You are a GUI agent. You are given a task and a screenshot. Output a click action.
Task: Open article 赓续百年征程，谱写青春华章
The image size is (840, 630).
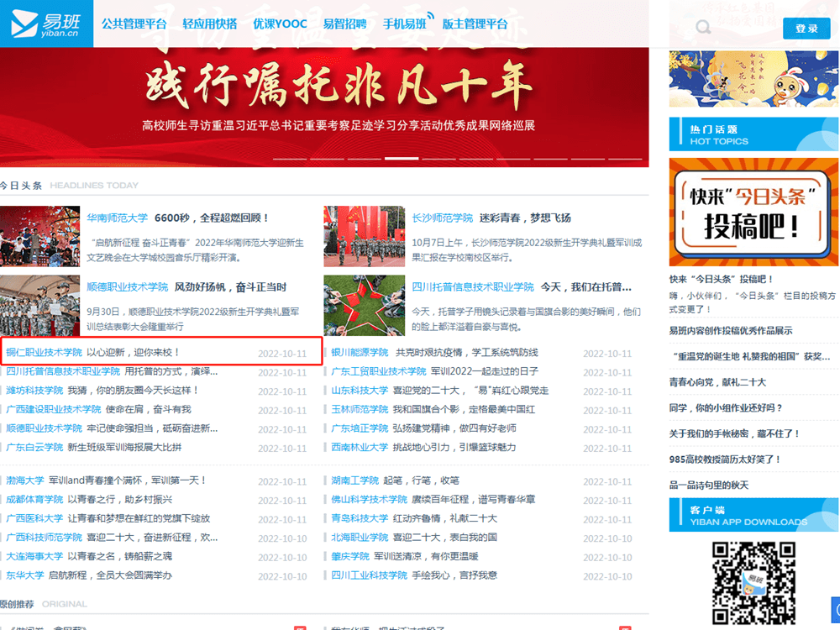(473, 499)
